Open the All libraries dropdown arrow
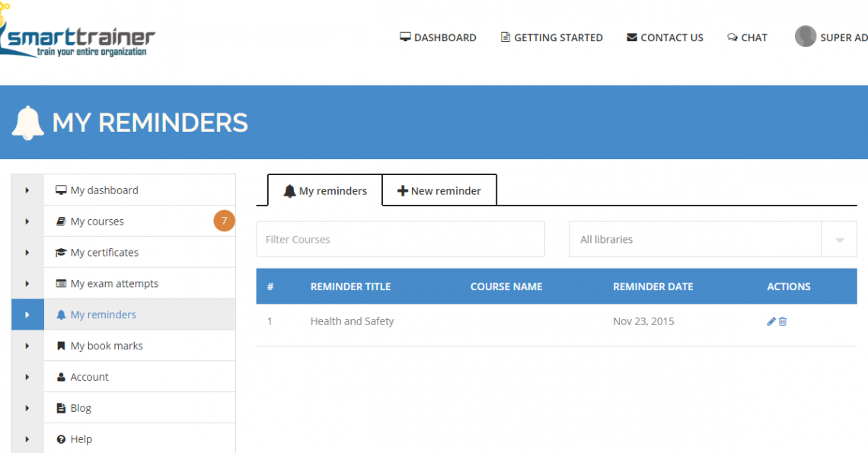This screenshot has height=453, width=868. coord(839,240)
